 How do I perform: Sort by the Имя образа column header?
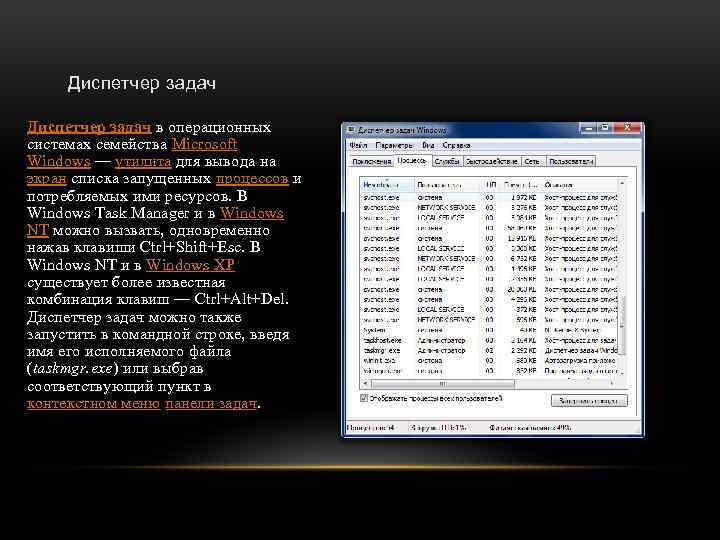click(387, 185)
